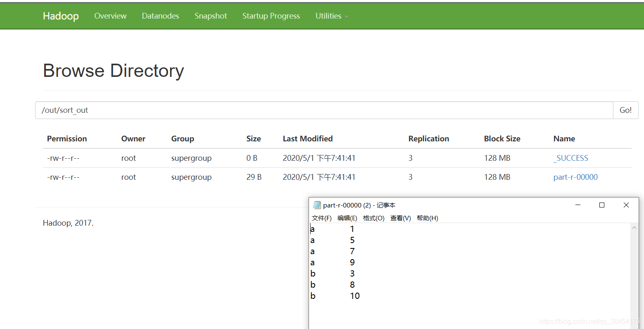Minimize the Notepad window
Viewport: 644px width, 329px height.
(x=578, y=205)
